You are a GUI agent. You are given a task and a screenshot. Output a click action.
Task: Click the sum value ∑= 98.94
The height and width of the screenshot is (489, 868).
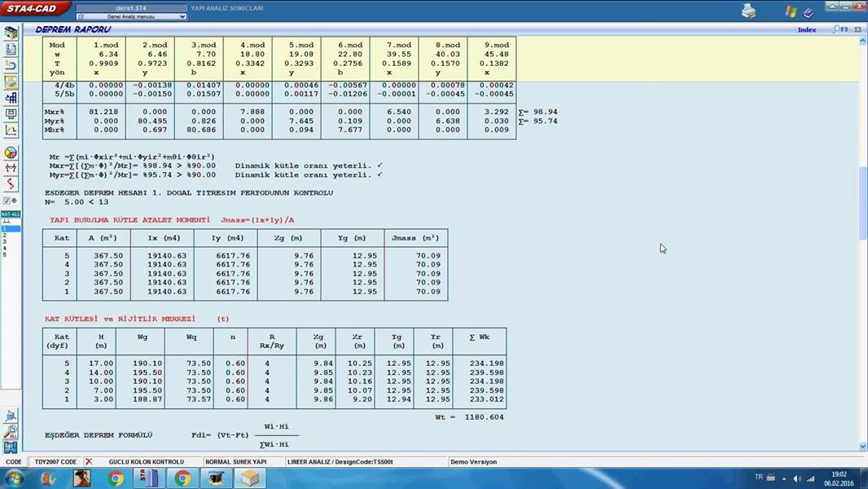click(538, 112)
